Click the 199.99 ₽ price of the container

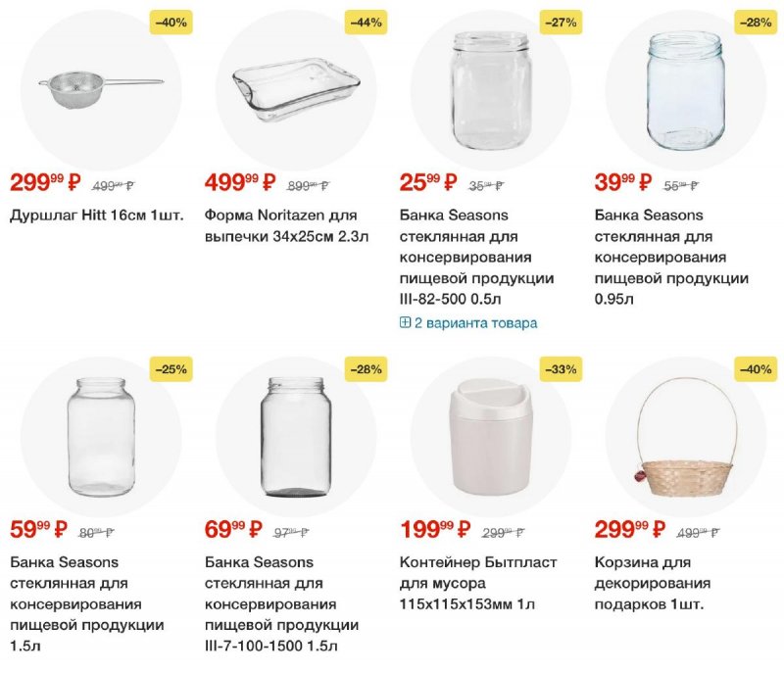point(435,529)
